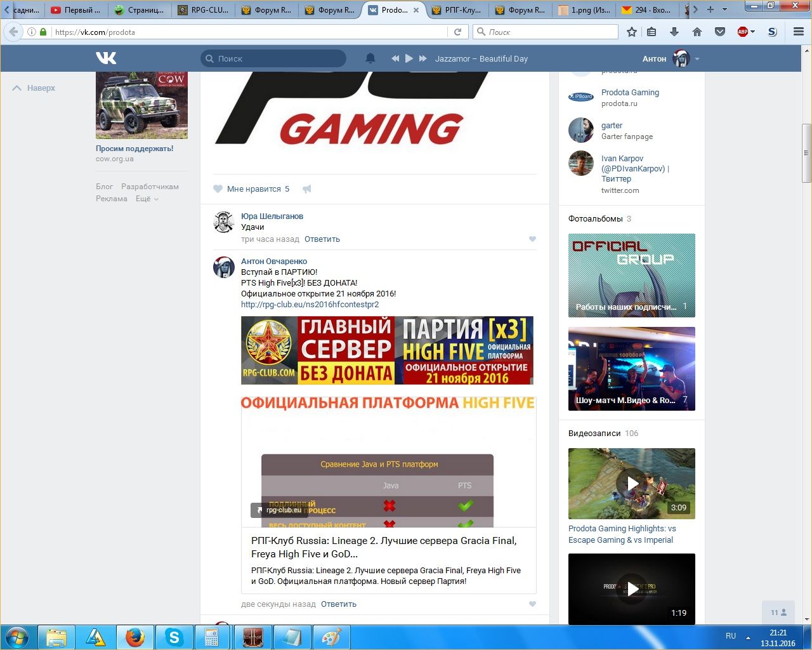The image size is (812, 650).
Task: Click the Блог footer link
Action: tap(104, 187)
